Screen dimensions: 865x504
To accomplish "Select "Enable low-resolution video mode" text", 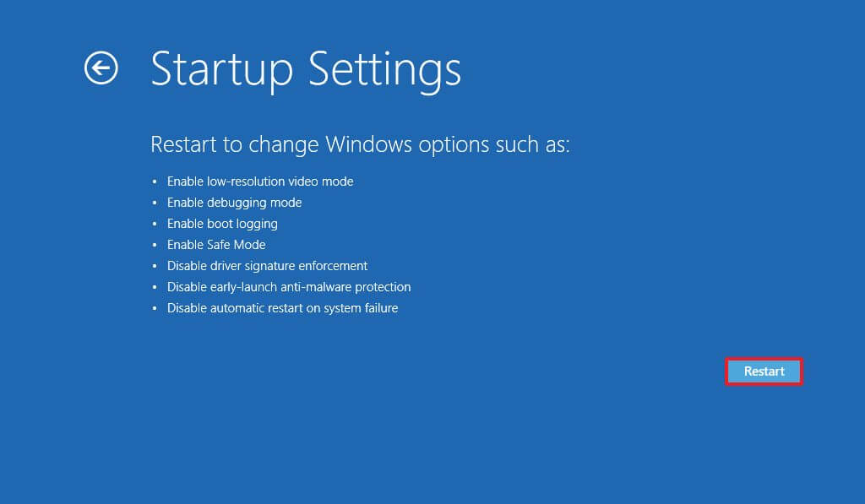I will pos(260,182).
